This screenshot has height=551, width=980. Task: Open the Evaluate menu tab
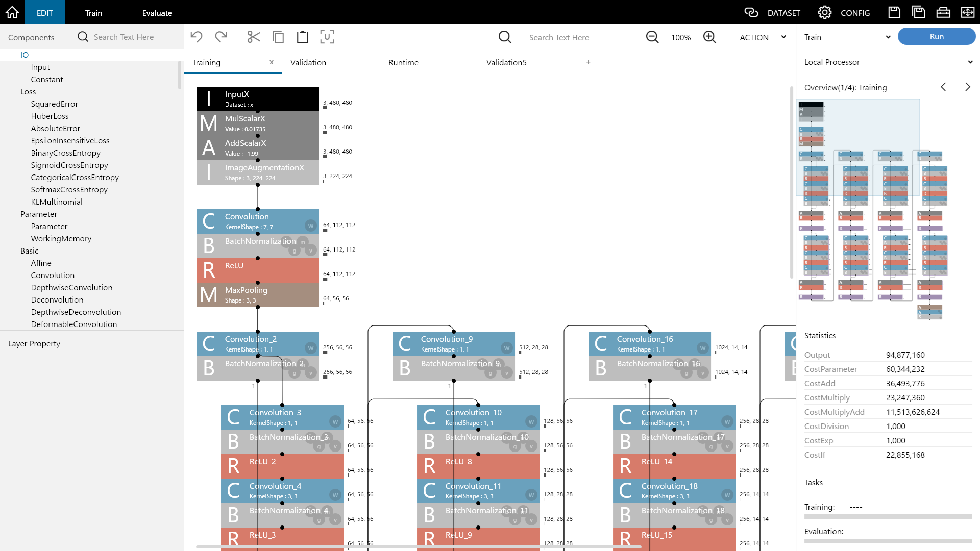[x=157, y=13]
